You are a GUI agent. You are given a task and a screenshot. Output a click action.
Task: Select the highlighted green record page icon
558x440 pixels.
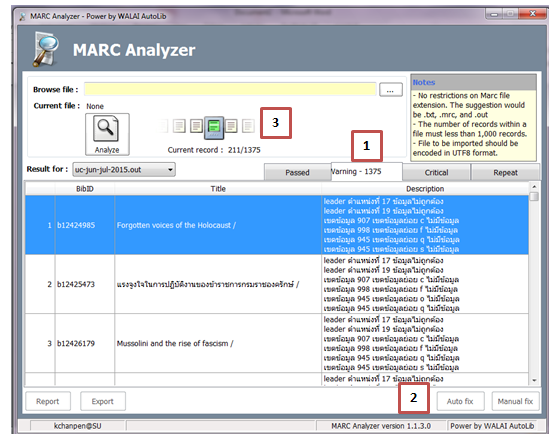coord(214,127)
